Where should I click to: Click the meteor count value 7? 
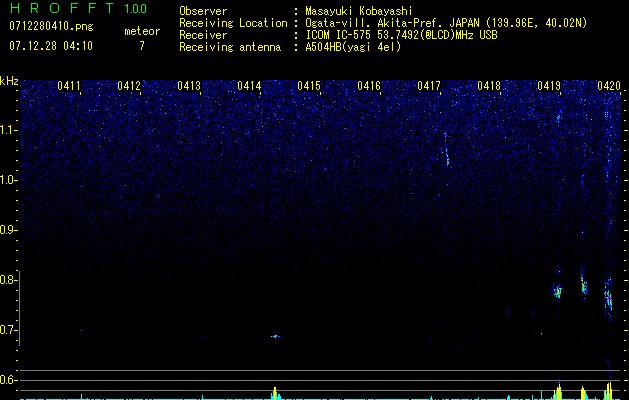point(142,46)
